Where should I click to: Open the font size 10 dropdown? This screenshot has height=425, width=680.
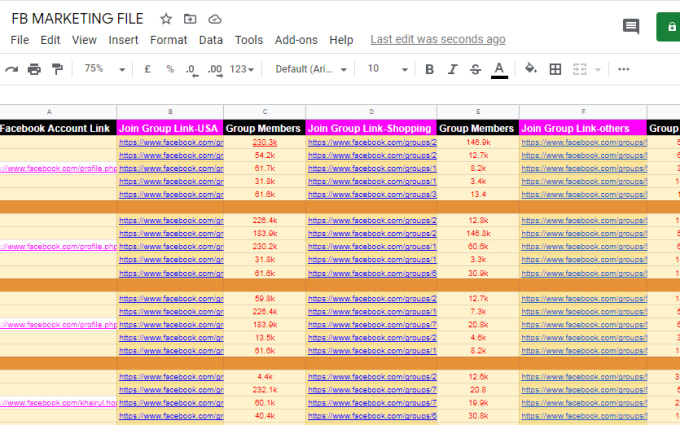(x=387, y=69)
